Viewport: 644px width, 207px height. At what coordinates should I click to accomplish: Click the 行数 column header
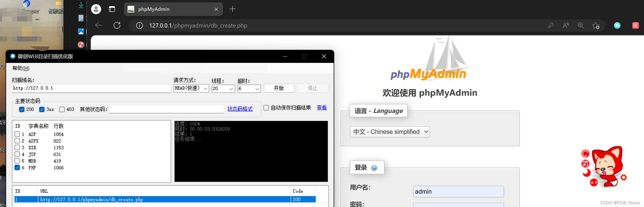58,126
